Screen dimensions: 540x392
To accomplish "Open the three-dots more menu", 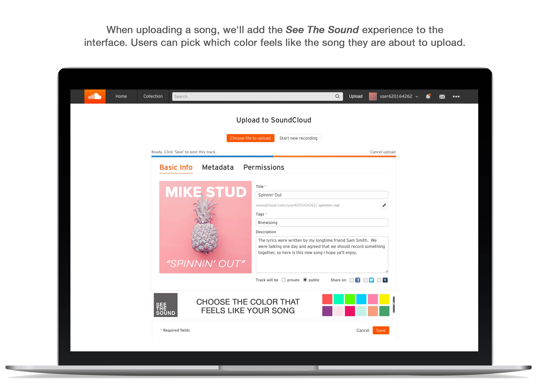I will [x=456, y=96].
